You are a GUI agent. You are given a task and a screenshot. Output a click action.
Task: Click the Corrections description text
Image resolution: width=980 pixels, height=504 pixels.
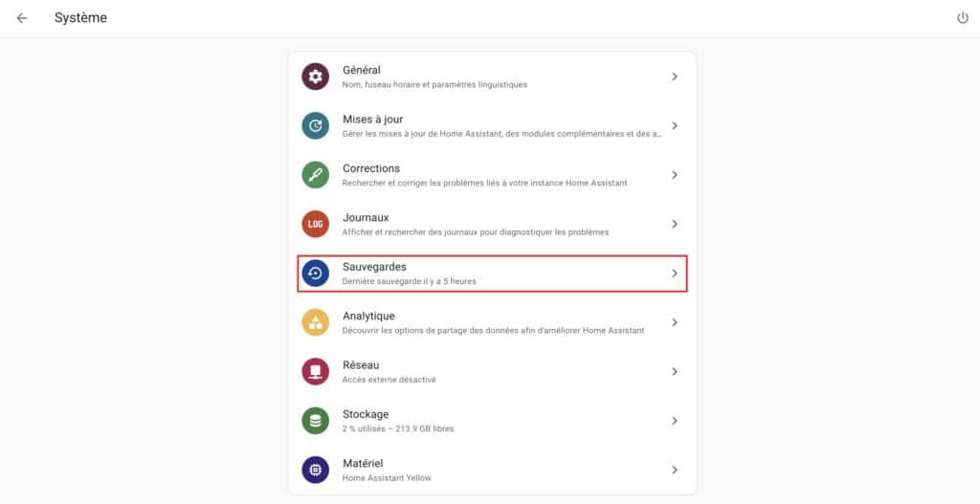[484, 183]
